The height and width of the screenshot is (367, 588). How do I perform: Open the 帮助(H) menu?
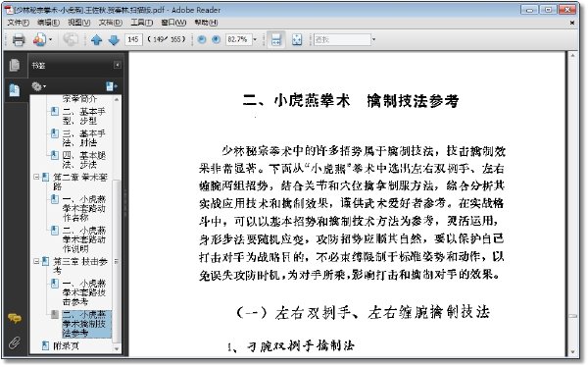click(206, 23)
